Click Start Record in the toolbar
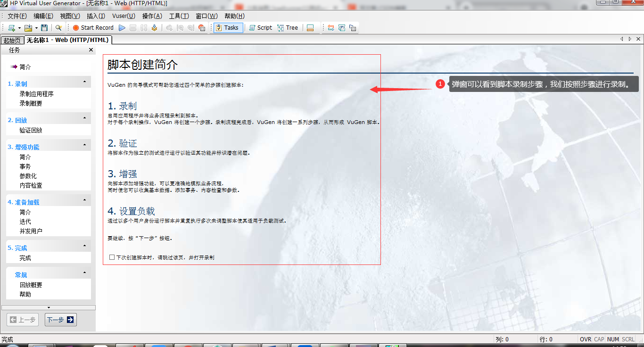The height and width of the screenshot is (347, 644). [x=93, y=28]
